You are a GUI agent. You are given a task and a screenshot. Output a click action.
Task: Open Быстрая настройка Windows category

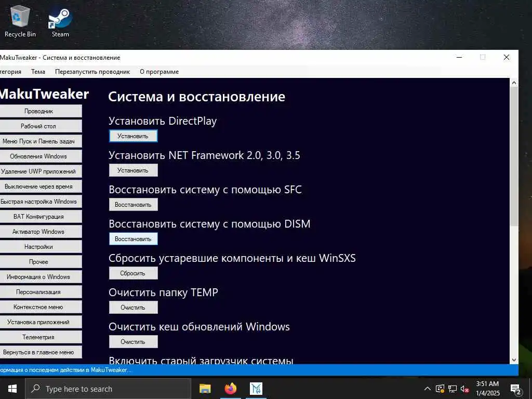click(41, 202)
